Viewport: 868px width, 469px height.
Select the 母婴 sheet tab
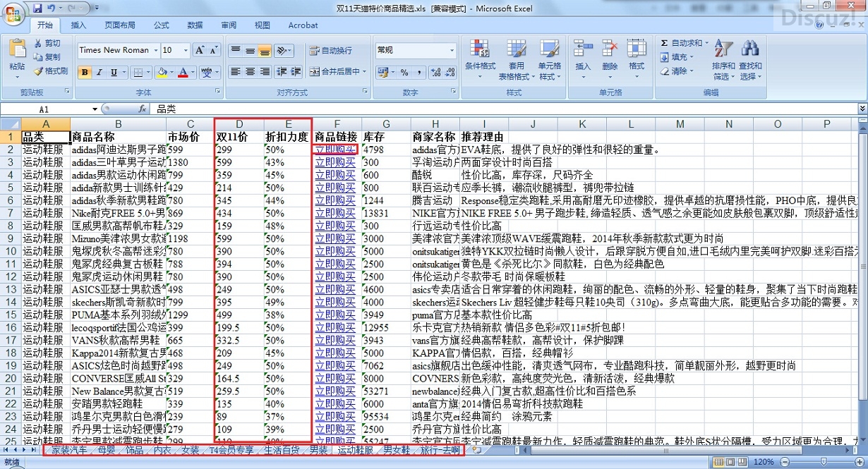(107, 450)
